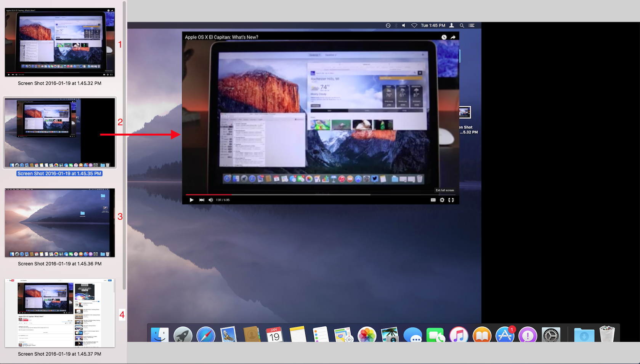This screenshot has width=640, height=364.
Task: Click the video Share arrow icon
Action: [453, 37]
